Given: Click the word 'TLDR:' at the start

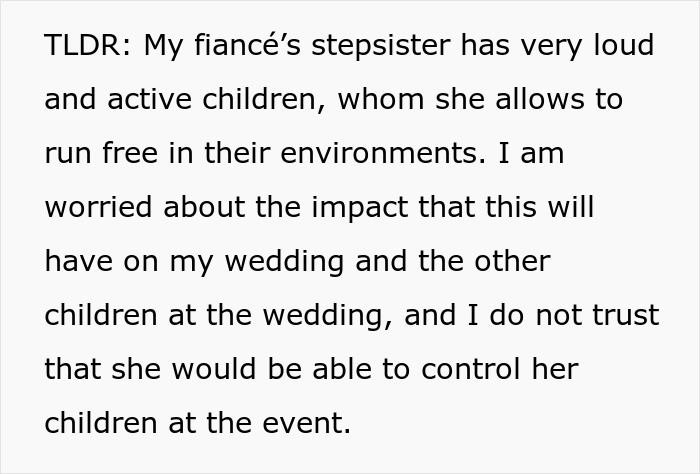Looking at the screenshot, I should coord(88,45).
